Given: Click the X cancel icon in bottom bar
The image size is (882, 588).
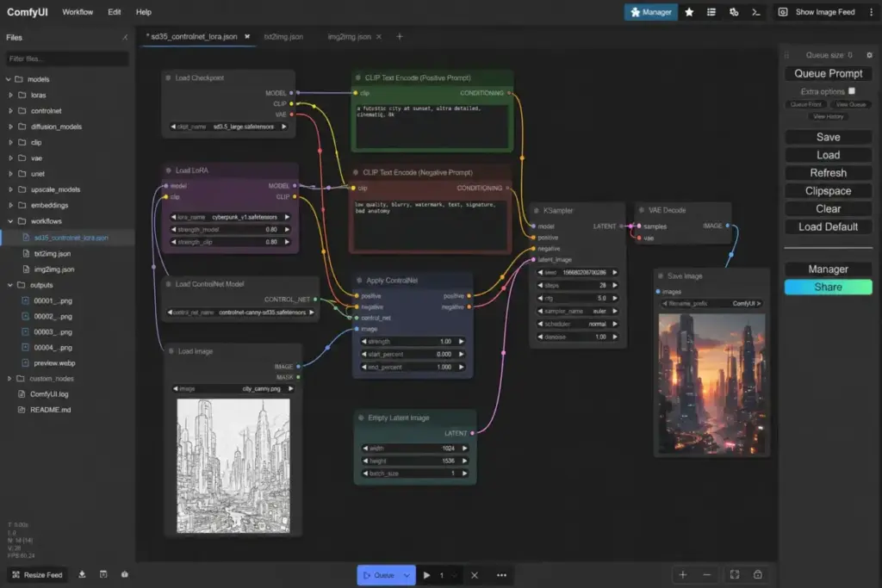Looking at the screenshot, I should coord(475,575).
